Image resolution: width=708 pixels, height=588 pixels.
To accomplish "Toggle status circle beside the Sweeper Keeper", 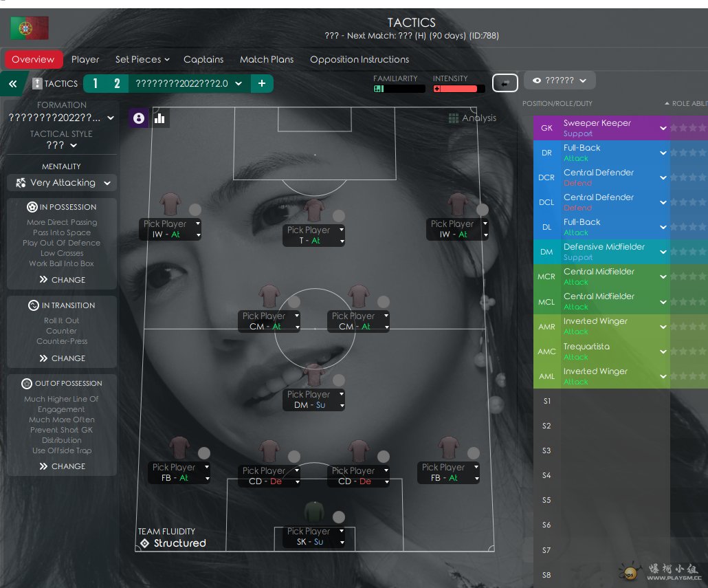I will (339, 517).
